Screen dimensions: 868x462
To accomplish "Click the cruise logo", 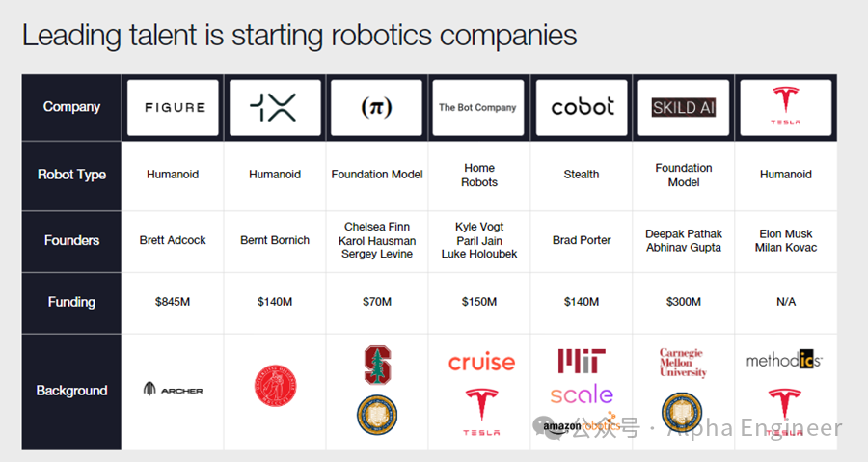I will 481,363.
